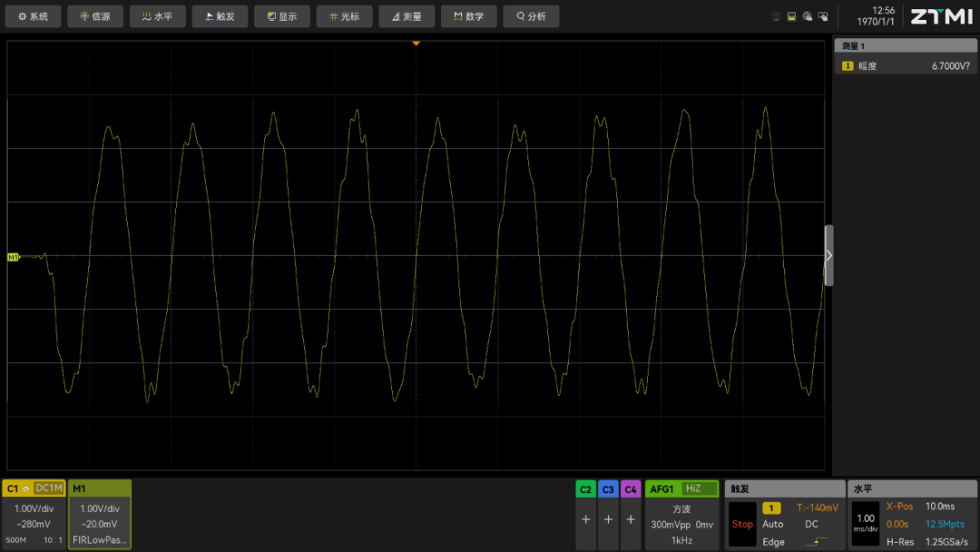Viewport: 980px width, 552px height.
Task: Click the orange trigger position marker
Action: 416,44
